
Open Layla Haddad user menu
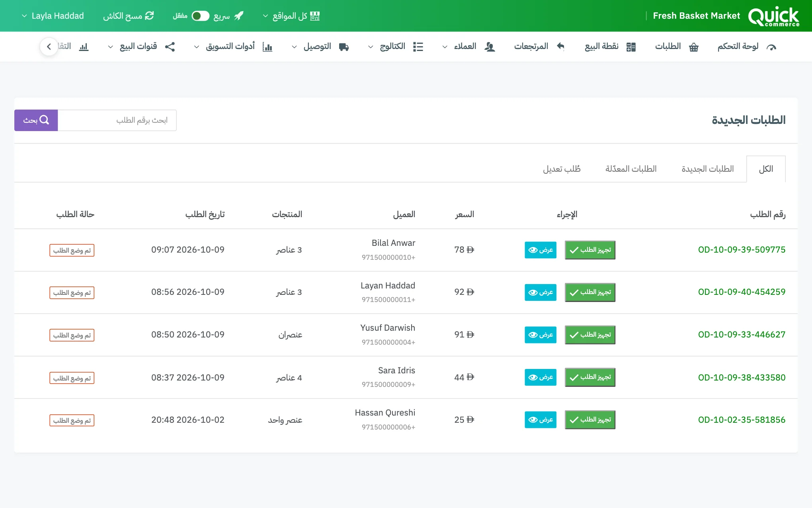(53, 16)
